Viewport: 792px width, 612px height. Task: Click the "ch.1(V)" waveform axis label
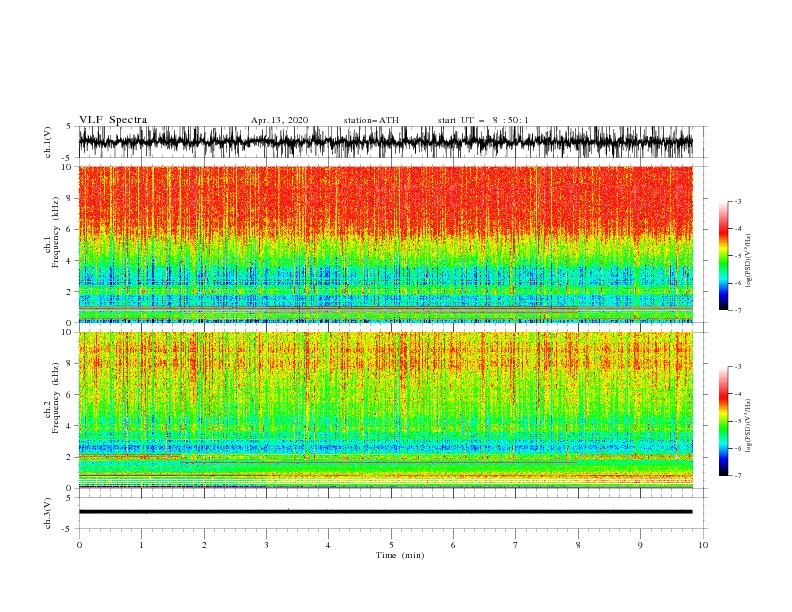[48, 142]
